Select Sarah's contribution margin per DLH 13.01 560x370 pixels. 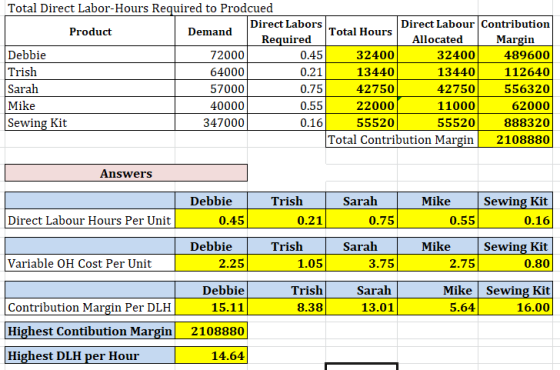[361, 307]
